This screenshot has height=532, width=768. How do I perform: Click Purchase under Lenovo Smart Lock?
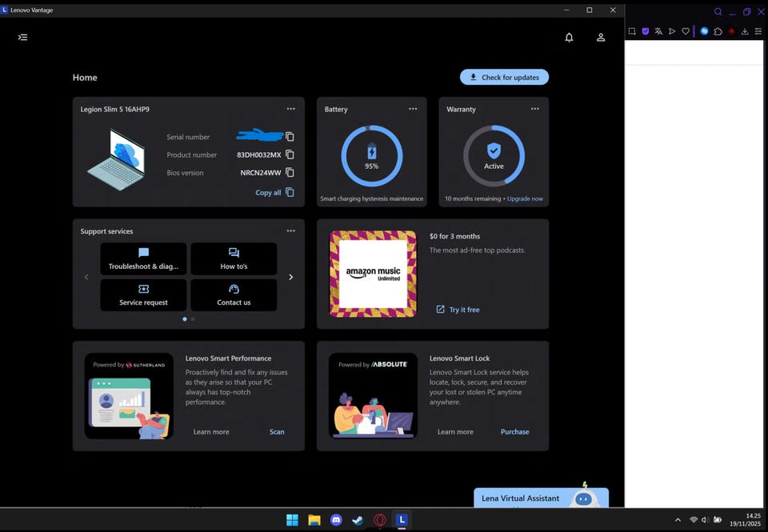[514, 431]
